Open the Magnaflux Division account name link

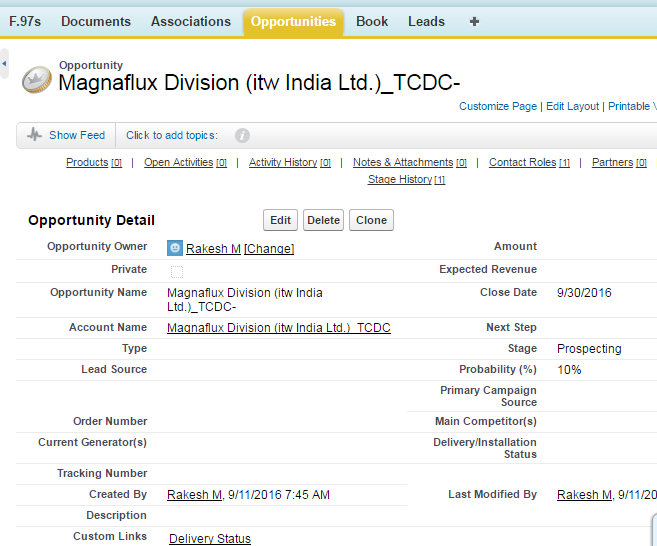point(279,328)
